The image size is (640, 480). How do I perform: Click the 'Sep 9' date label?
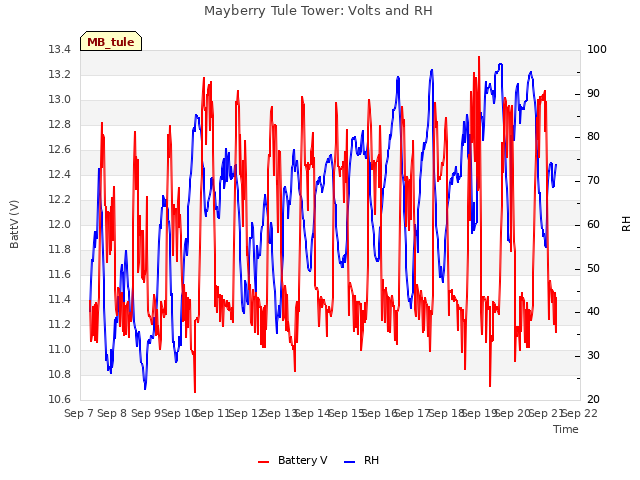pos(146,414)
